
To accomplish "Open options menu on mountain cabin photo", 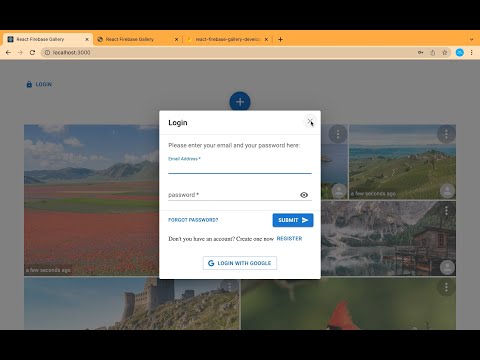I will (x=446, y=210).
